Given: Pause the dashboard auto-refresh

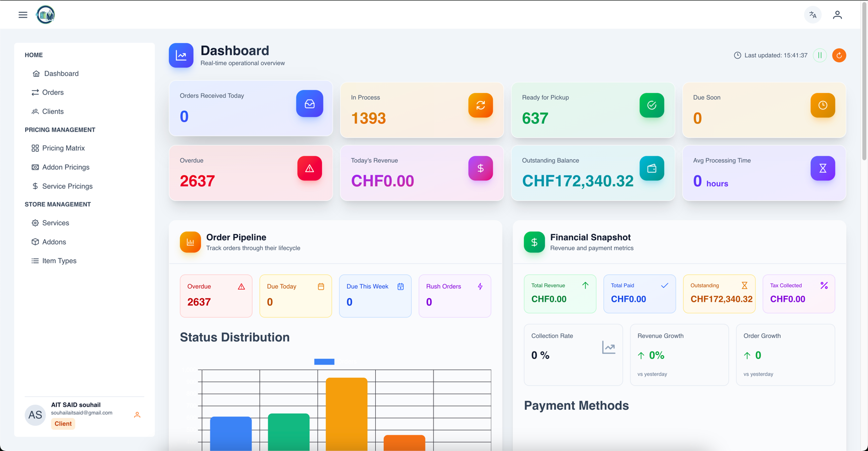Looking at the screenshot, I should tap(820, 55).
